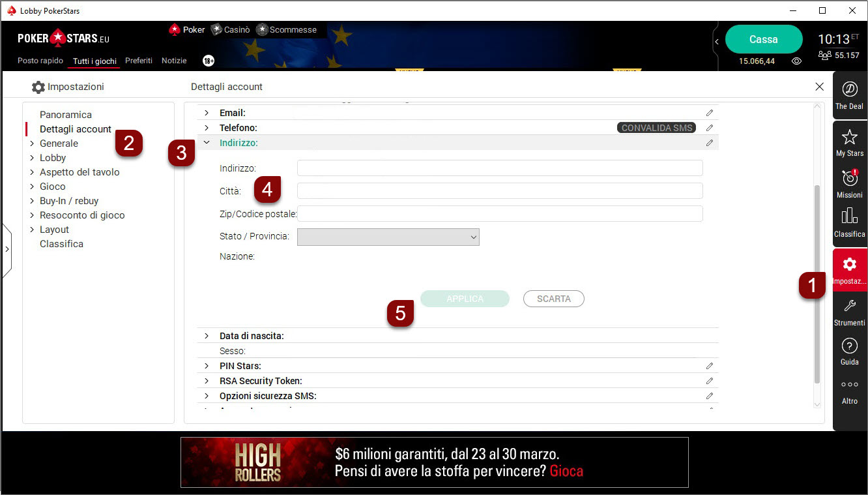Click the CONVALIDA SMS button

click(x=656, y=128)
